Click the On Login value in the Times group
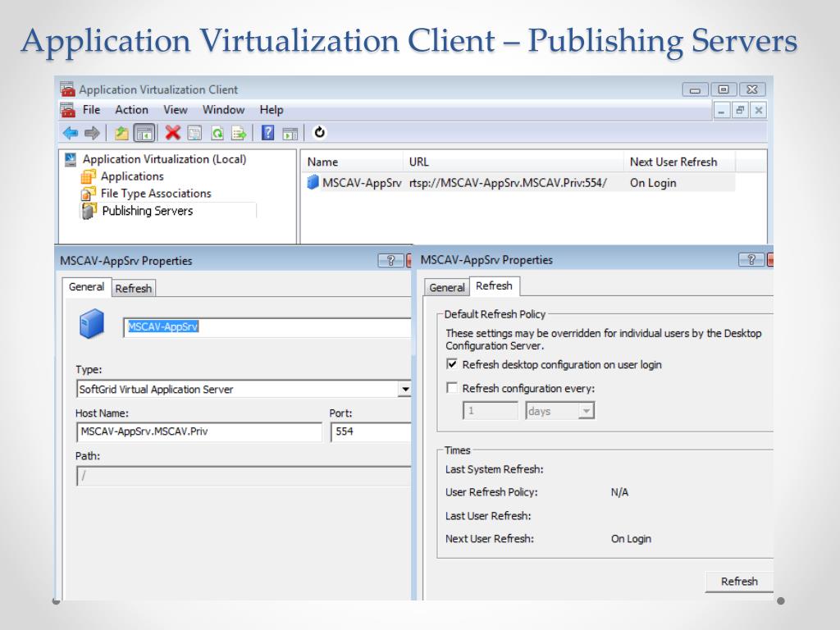Viewport: 840px width, 630px height. 631,539
